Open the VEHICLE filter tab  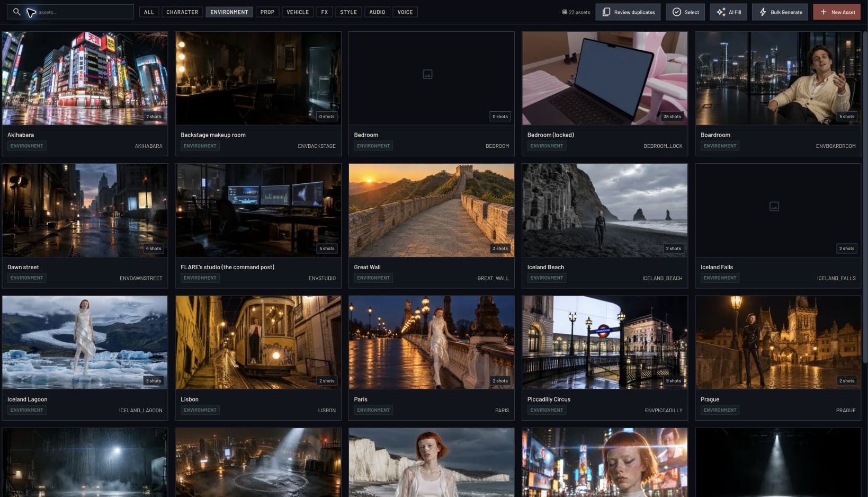[298, 12]
